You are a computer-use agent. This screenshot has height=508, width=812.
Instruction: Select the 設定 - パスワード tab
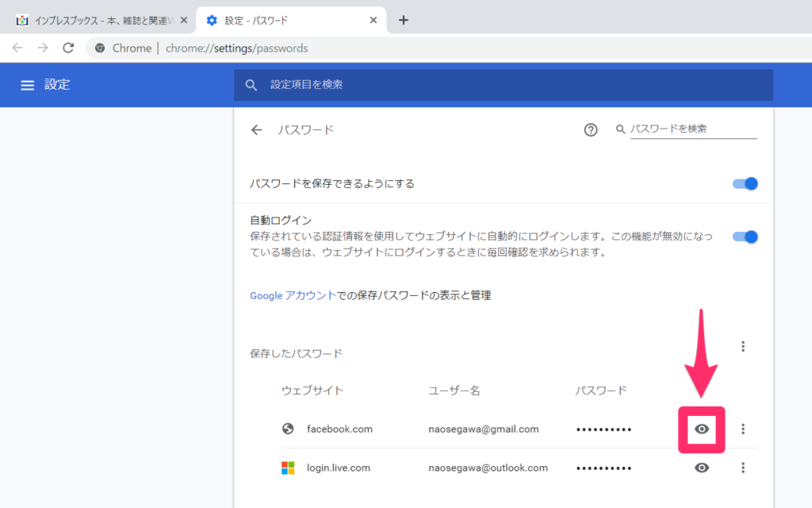click(x=291, y=21)
